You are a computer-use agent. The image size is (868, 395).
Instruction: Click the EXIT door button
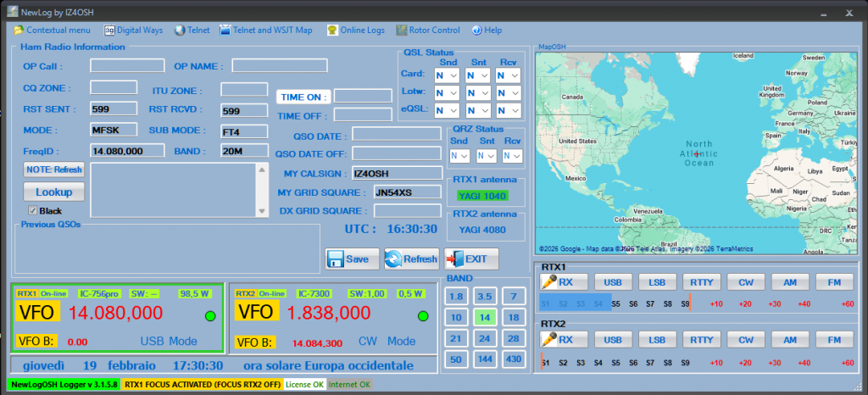click(471, 259)
